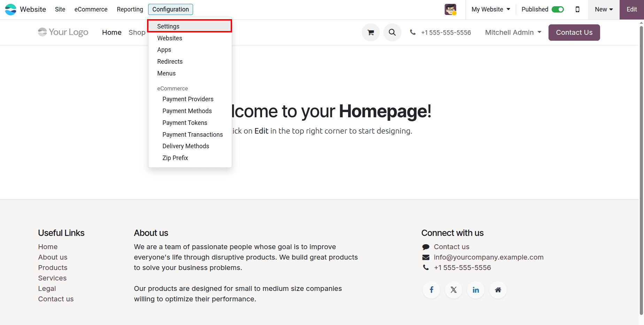Select Apps menu entry
644x325 pixels.
(x=190, y=50)
